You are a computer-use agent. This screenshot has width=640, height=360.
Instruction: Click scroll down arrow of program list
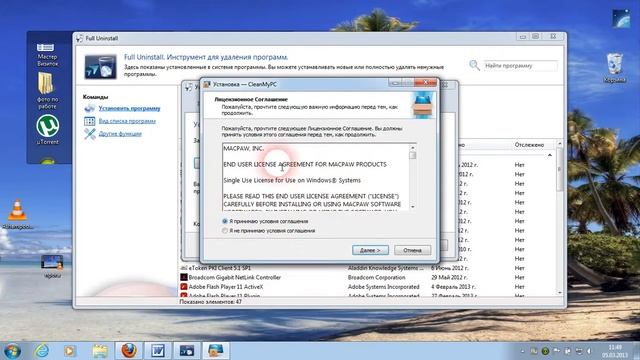559,293
